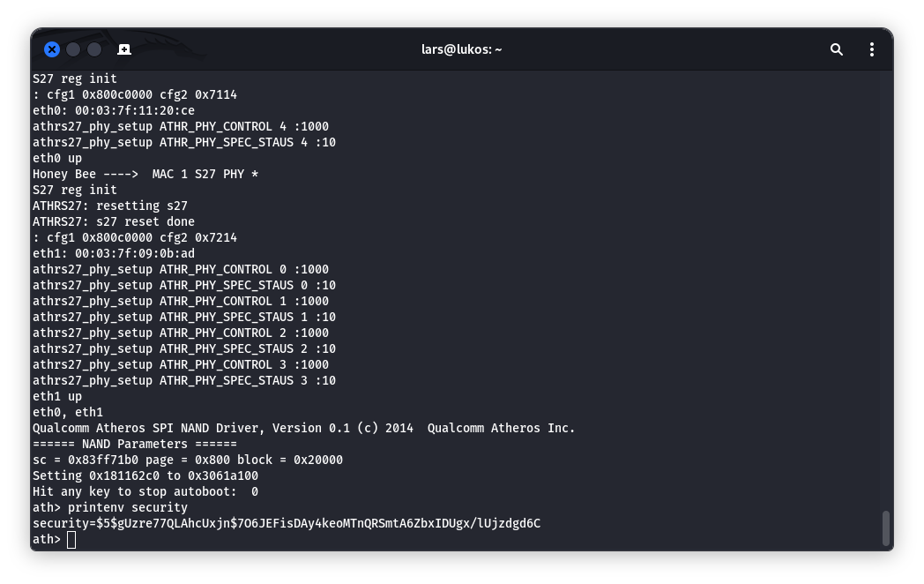
Task: Click the vertical scrollbar thumb at the bottom right
Action: point(885,528)
